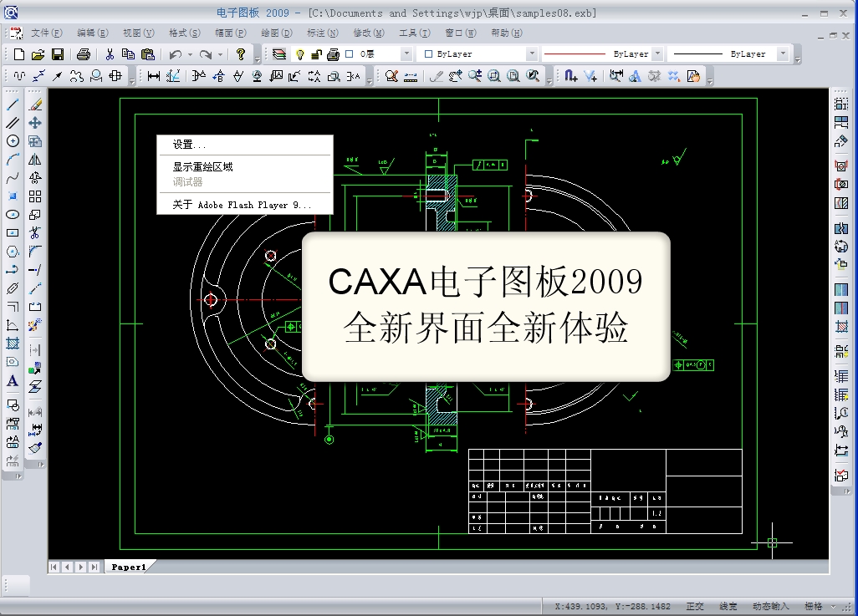Screen dimensions: 858x616
Task: Open the ByLayer color dropdown
Action: click(531, 54)
